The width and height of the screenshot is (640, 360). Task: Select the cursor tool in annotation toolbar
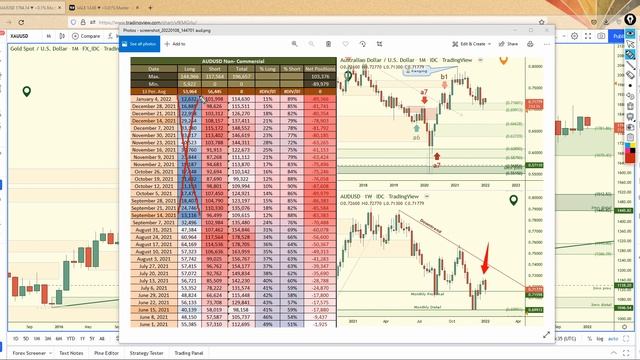click(x=630, y=44)
